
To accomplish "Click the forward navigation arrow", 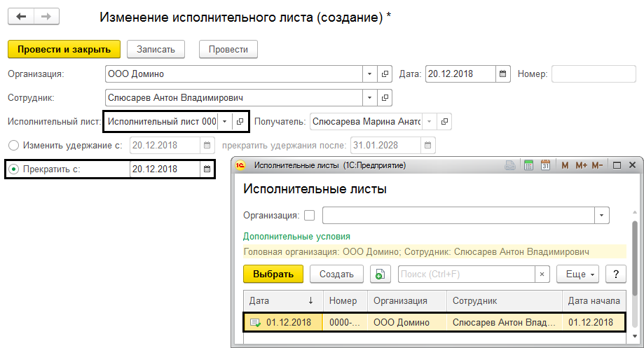I will pyautogui.click(x=46, y=16).
